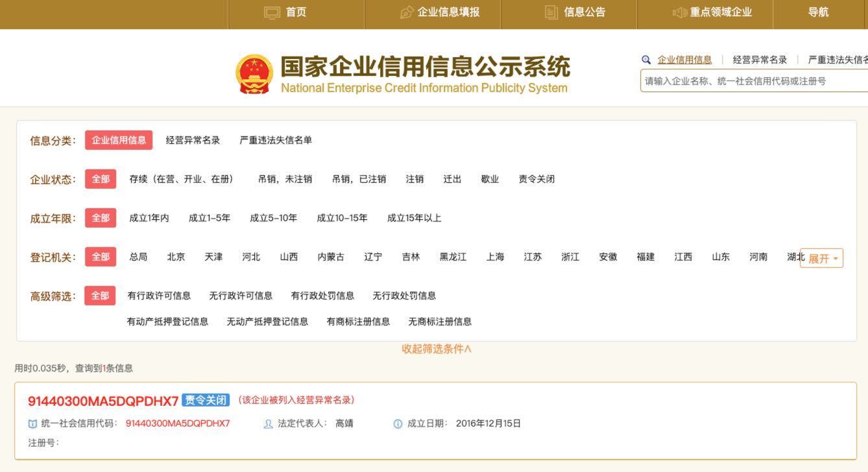The height and width of the screenshot is (472, 868).
Task: Click the magnifier search icon
Action: (646, 60)
